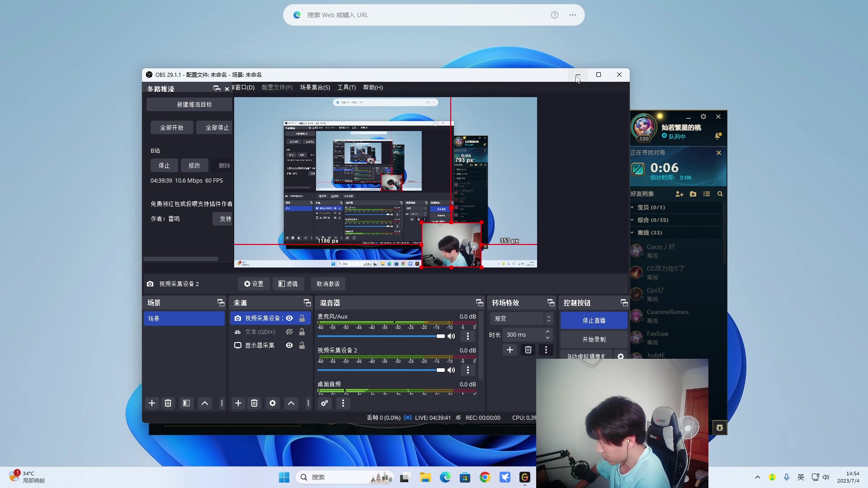Lock the 视频采集设备 source
Screen dimensions: 868x488
tap(302, 319)
